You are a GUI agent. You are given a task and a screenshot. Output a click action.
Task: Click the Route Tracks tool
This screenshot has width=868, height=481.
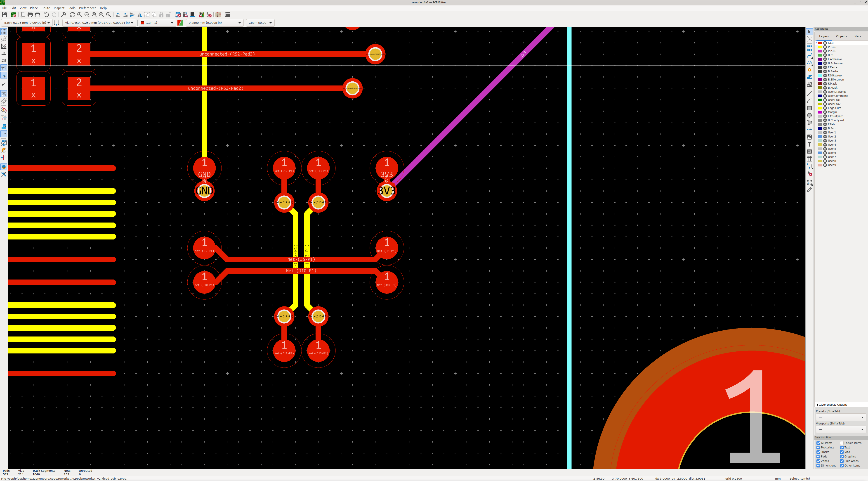pyautogui.click(x=809, y=56)
